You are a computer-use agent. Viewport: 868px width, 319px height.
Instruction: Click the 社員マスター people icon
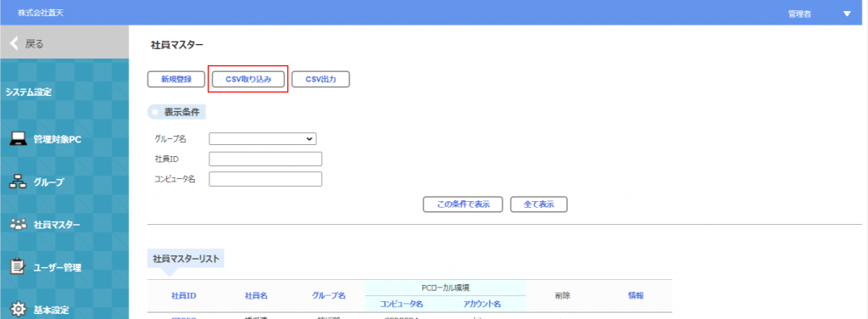point(19,224)
